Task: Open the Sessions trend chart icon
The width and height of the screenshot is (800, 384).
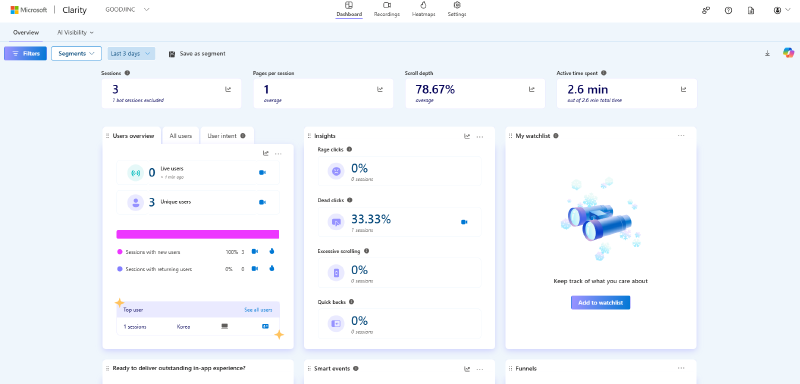Action: (228, 89)
